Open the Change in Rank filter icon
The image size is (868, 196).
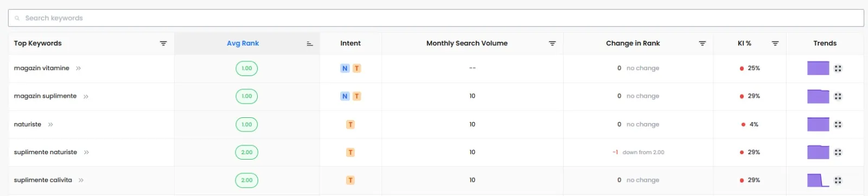tap(703, 43)
